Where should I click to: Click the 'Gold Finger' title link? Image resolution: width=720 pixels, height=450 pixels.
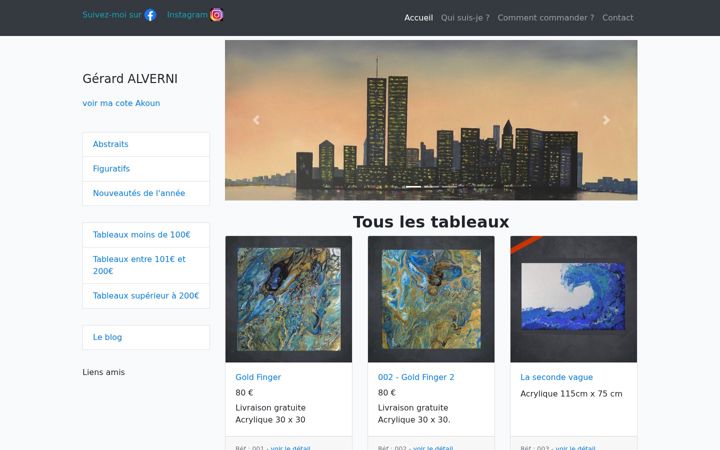pyautogui.click(x=258, y=377)
